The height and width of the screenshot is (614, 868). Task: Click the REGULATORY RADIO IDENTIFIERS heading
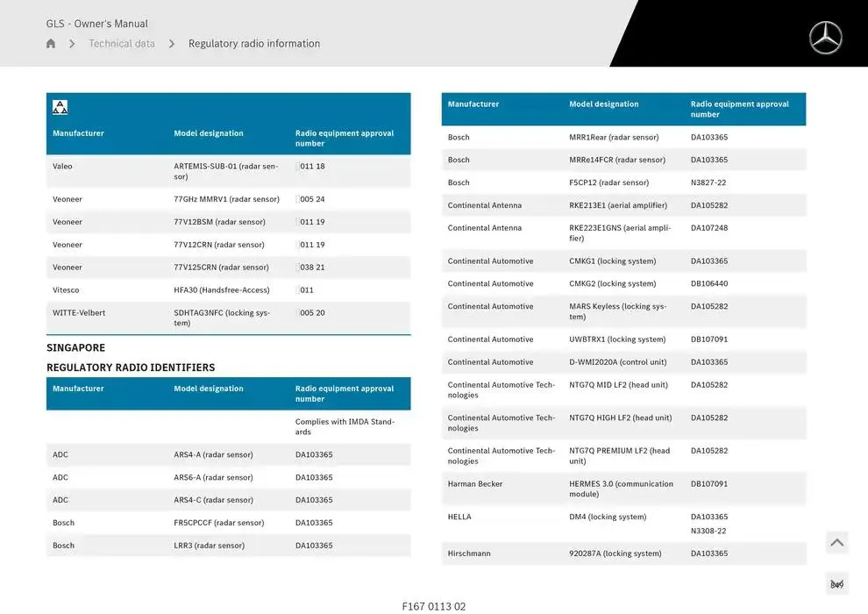(131, 368)
